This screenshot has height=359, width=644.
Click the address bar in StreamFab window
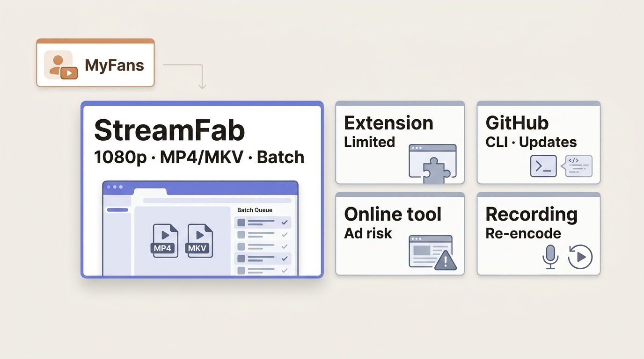coord(217,201)
